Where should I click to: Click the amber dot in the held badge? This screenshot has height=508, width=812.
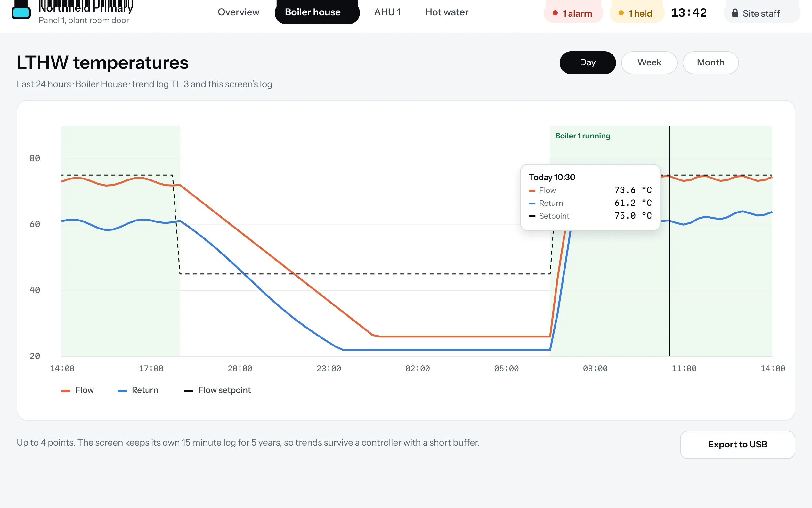click(621, 13)
